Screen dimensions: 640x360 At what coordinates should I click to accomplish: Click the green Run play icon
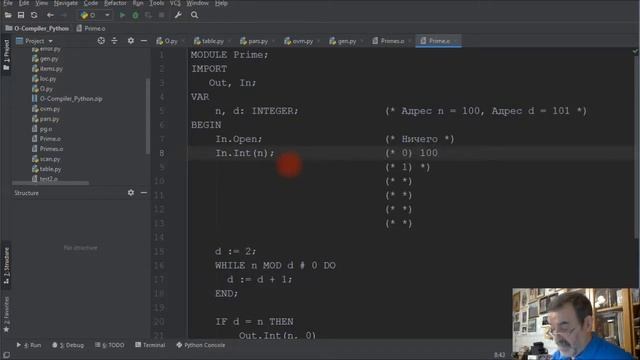122,15
